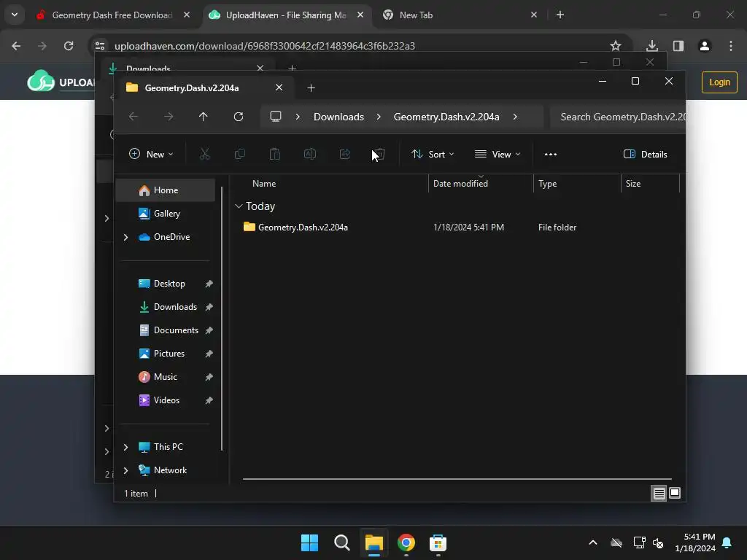Open Music in navigation pane

[x=166, y=377]
